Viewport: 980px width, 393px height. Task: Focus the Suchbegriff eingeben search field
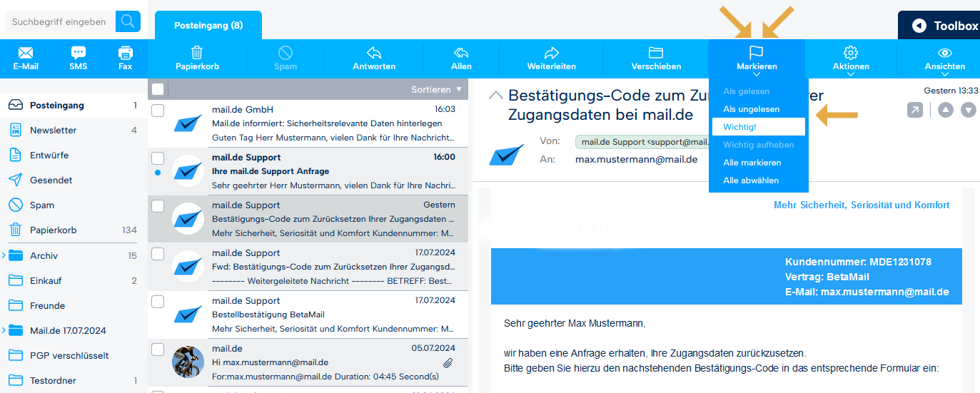59,21
